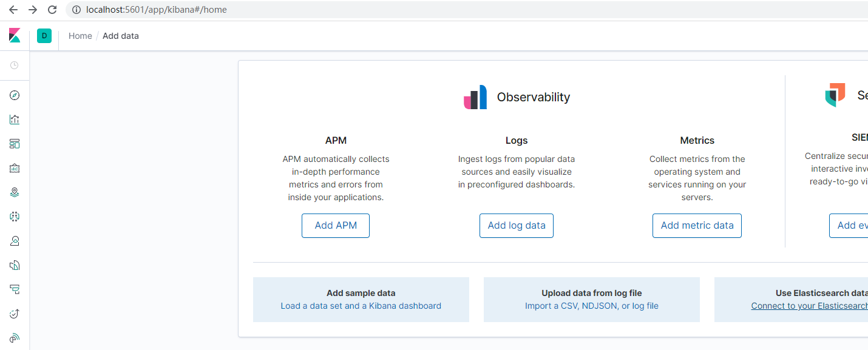Reload the page in the browser
868x350 pixels.
point(52,10)
